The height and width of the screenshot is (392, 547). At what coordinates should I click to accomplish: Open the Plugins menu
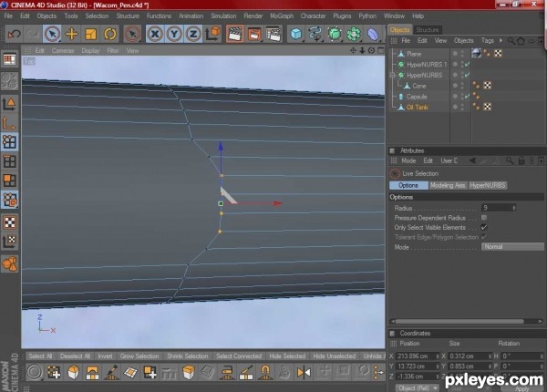point(342,16)
